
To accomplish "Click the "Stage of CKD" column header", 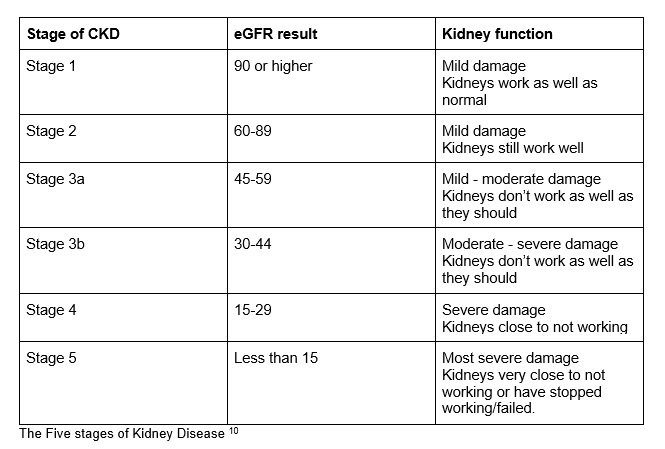I will (74, 34).
